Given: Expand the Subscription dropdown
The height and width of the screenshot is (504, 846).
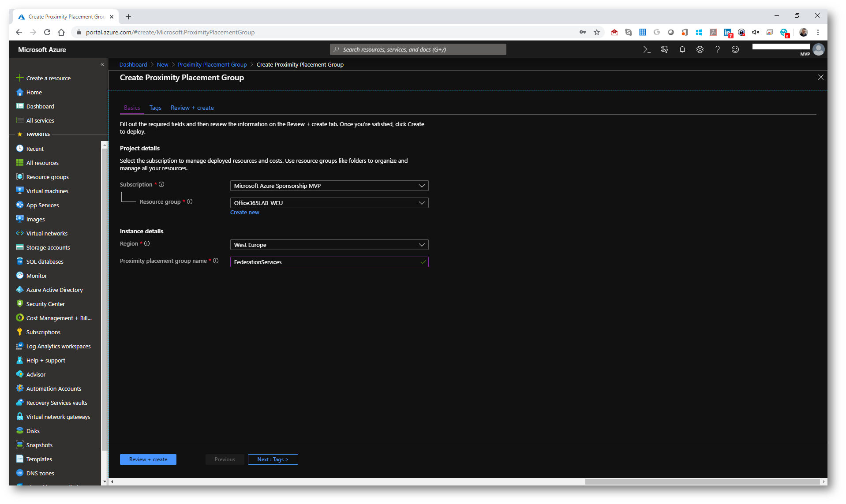Looking at the screenshot, I should tap(329, 186).
